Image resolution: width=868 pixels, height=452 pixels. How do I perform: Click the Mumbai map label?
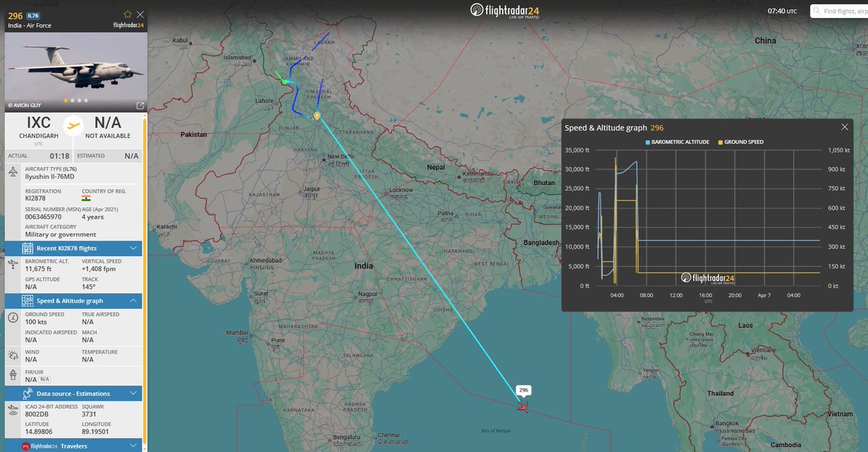coord(238,333)
